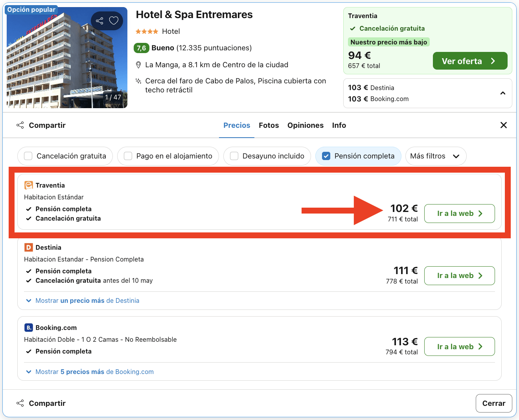Image resolution: width=519 pixels, height=420 pixels.
Task: Click the Booking.com logo icon
Action: [28, 328]
